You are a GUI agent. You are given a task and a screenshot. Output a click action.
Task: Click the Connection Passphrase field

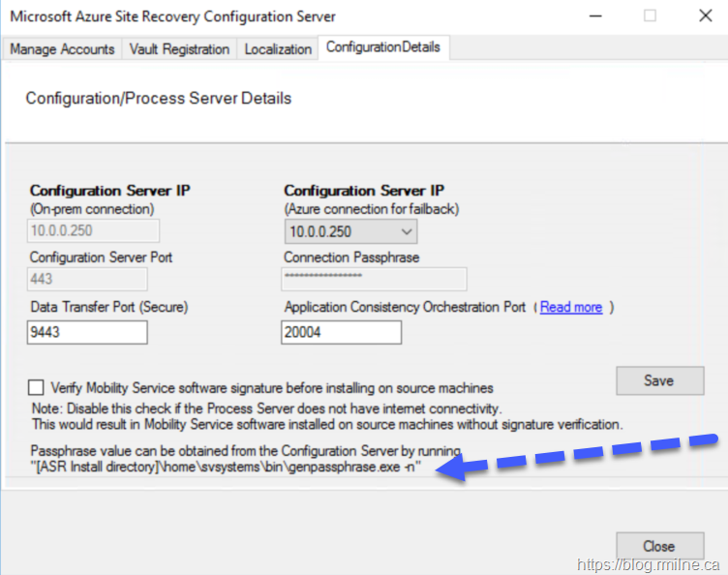click(x=375, y=280)
